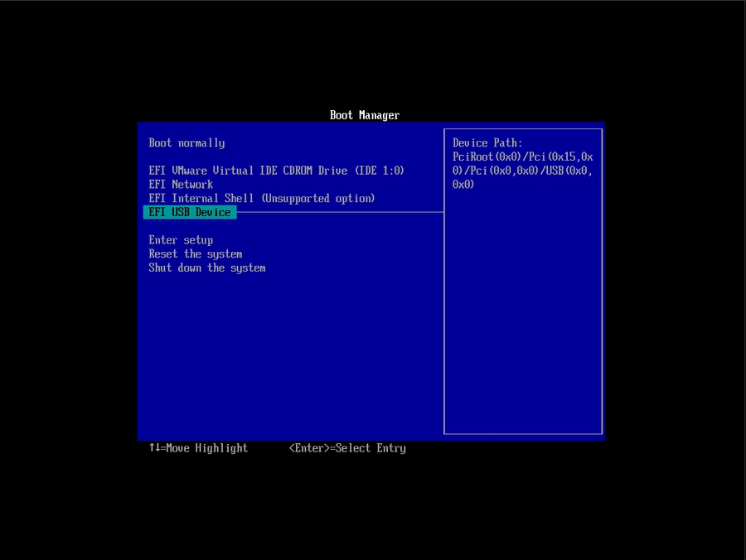Click the Boot Manager title
Viewport: 746px width, 560px height.
pyautogui.click(x=364, y=115)
